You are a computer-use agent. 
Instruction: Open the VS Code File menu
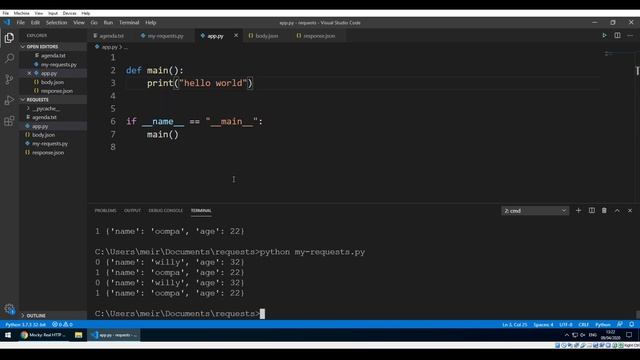20,22
